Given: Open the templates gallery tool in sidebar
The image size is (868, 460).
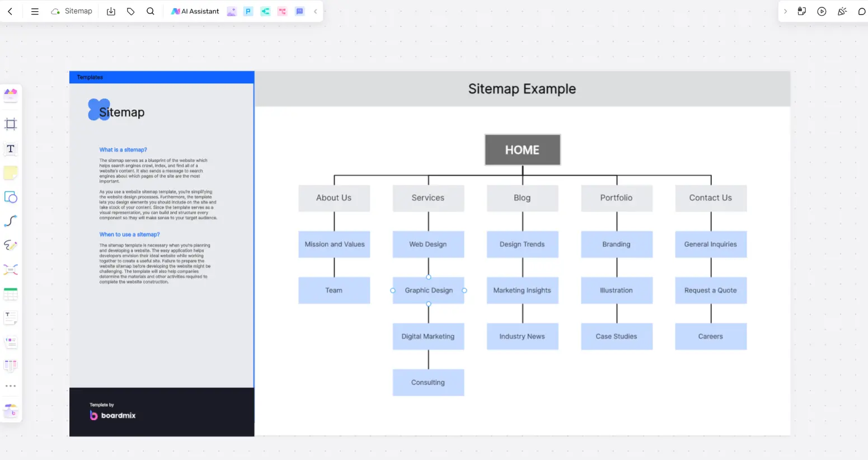Looking at the screenshot, I should tap(11, 95).
